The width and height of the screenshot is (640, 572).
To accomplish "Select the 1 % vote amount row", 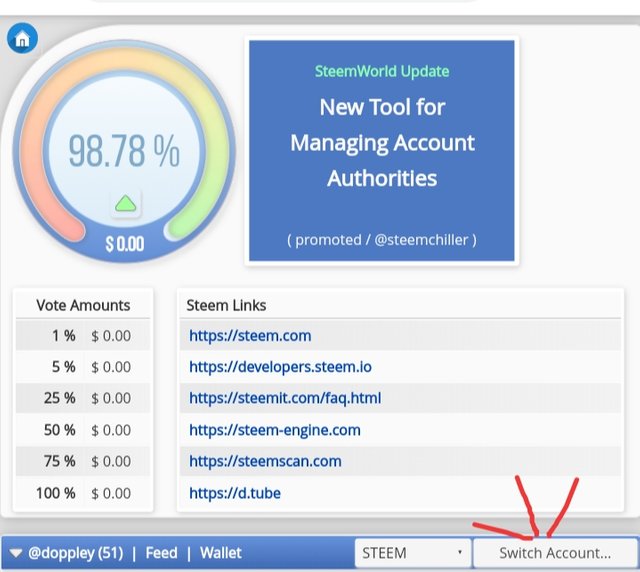I will [83, 336].
